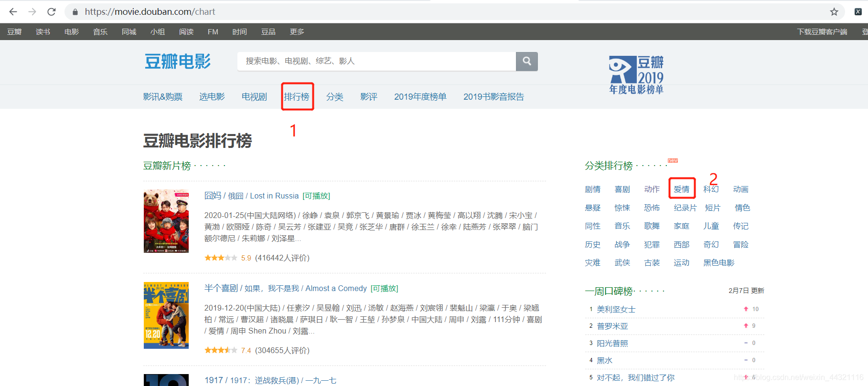Open the 囧妈 movie poster thumbnail
Viewport: 868px width, 386px height.
click(166, 221)
